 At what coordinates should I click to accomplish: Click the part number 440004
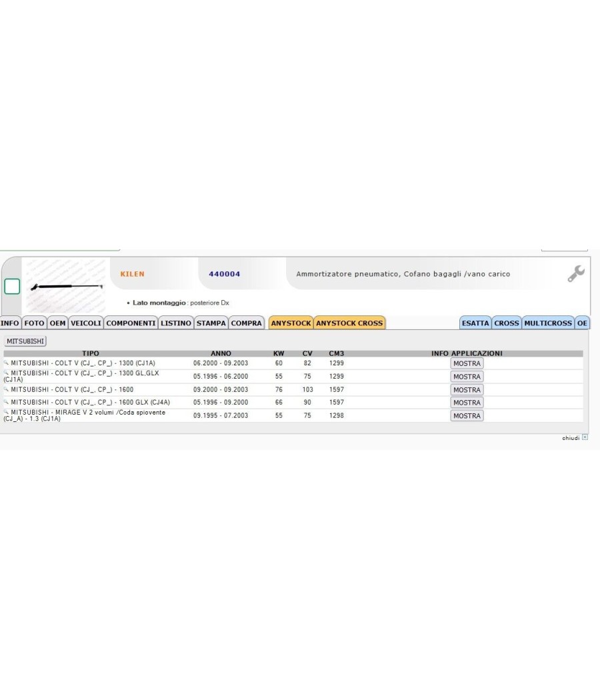click(225, 274)
